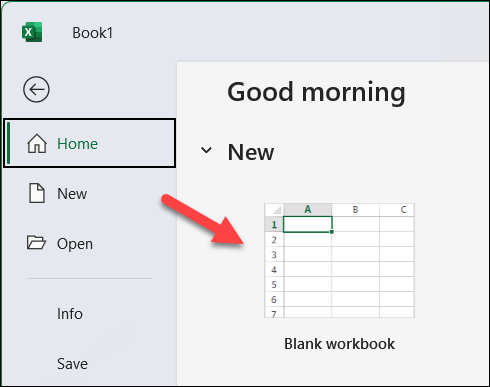Click the Blank workbook thumbnail
Viewport: 490px width, 387px height.
339,260
